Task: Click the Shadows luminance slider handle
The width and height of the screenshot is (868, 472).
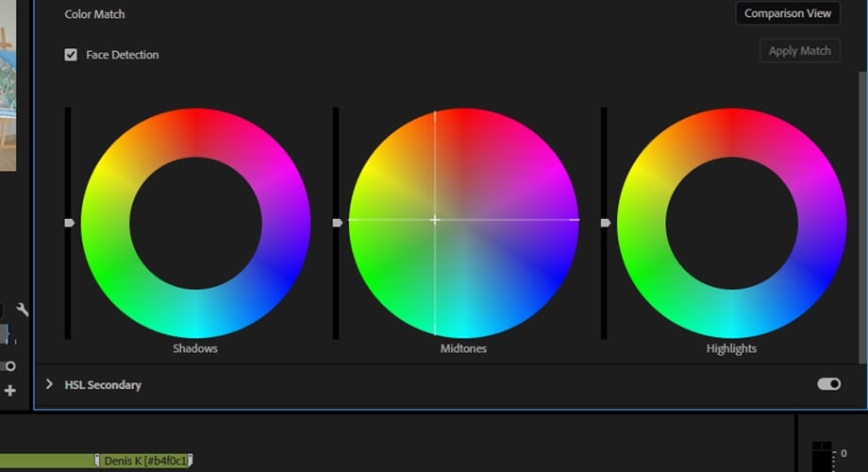Action: pos(69,223)
